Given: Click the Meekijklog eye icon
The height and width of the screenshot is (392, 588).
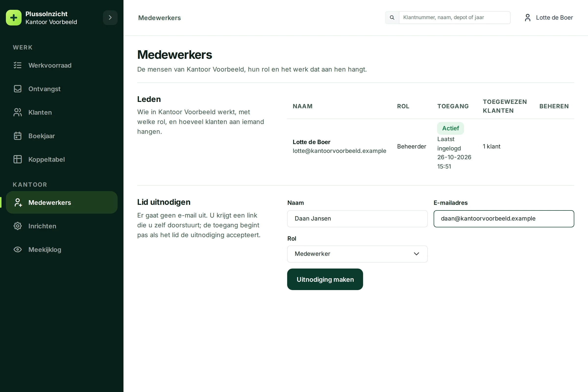Looking at the screenshot, I should click(17, 249).
